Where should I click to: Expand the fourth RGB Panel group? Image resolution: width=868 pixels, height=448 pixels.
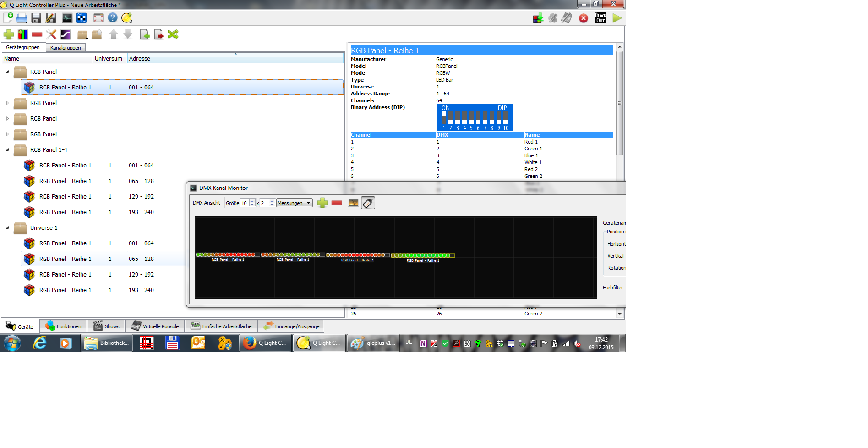[x=7, y=134]
